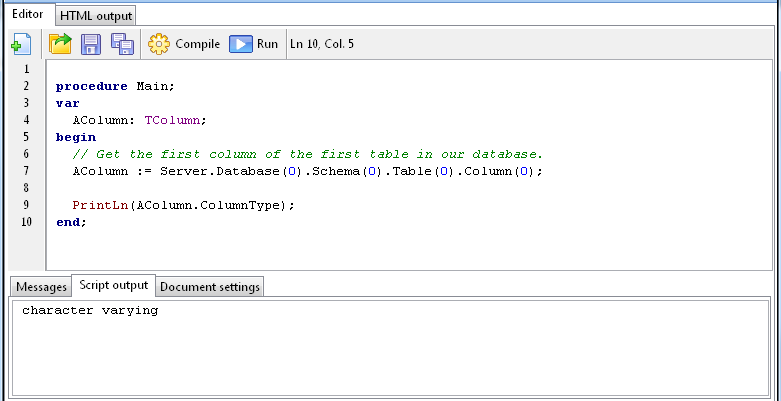Click line number 8 in the gutter
781x401 pixels.
(x=26, y=188)
